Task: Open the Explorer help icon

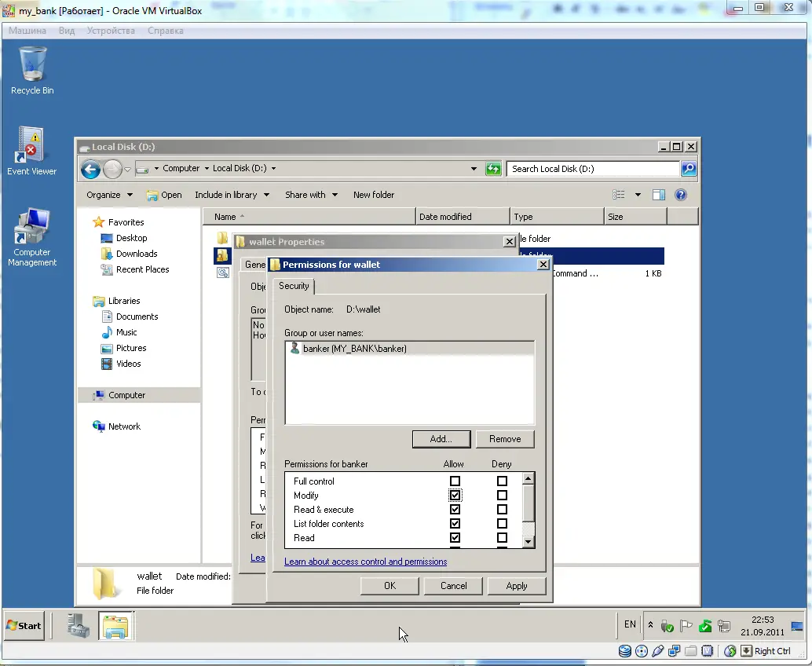Action: point(681,195)
